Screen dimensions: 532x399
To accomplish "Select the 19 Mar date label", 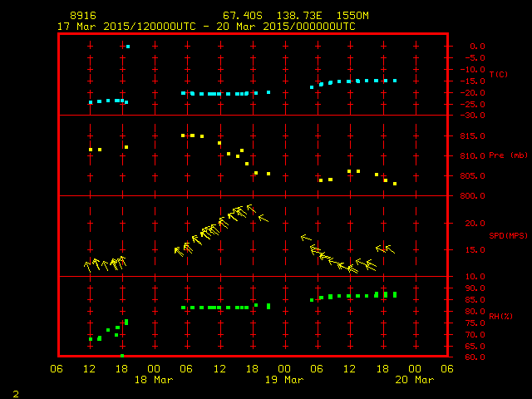I will 284,380.
